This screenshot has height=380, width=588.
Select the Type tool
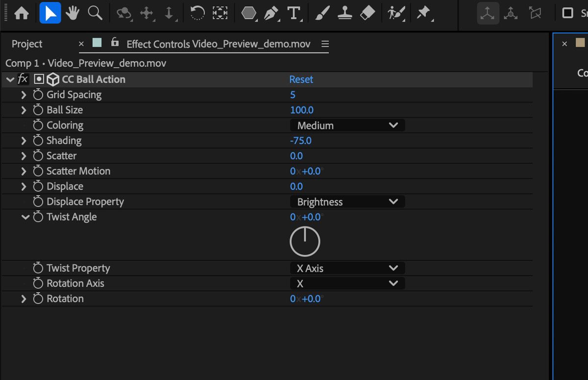click(294, 13)
